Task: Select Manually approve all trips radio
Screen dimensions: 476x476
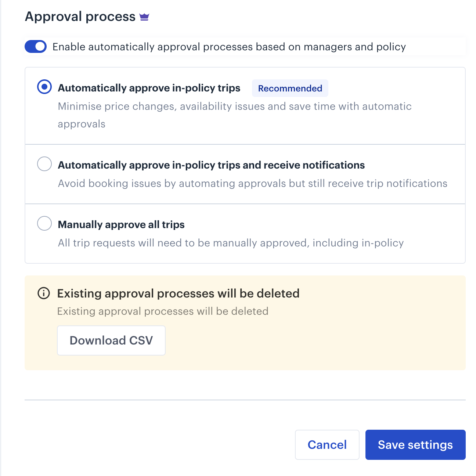Action: [44, 223]
